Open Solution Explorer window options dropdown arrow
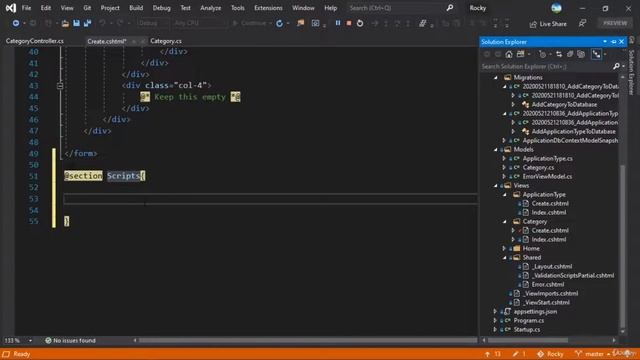 click(604, 42)
